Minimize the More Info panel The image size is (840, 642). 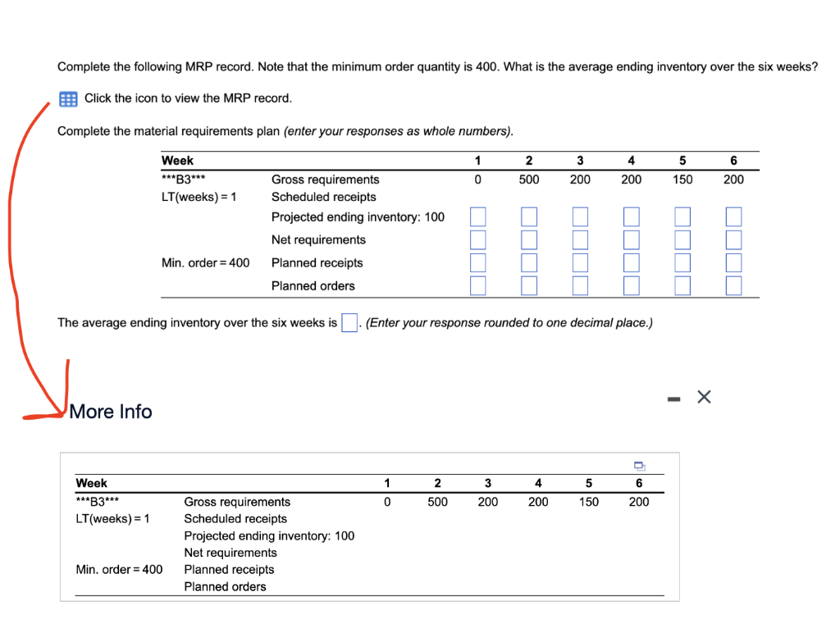coord(674,398)
